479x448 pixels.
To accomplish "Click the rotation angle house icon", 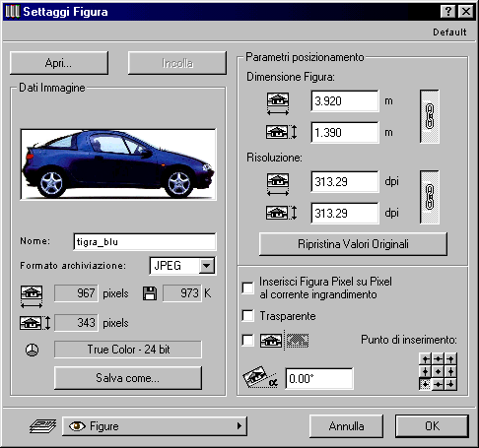I will coord(260,377).
